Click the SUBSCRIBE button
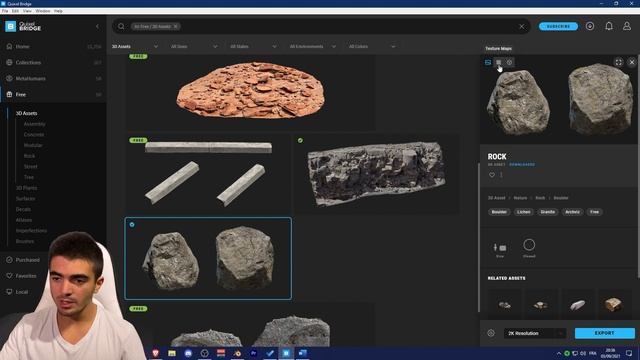This screenshot has width=640, height=360. (x=558, y=27)
